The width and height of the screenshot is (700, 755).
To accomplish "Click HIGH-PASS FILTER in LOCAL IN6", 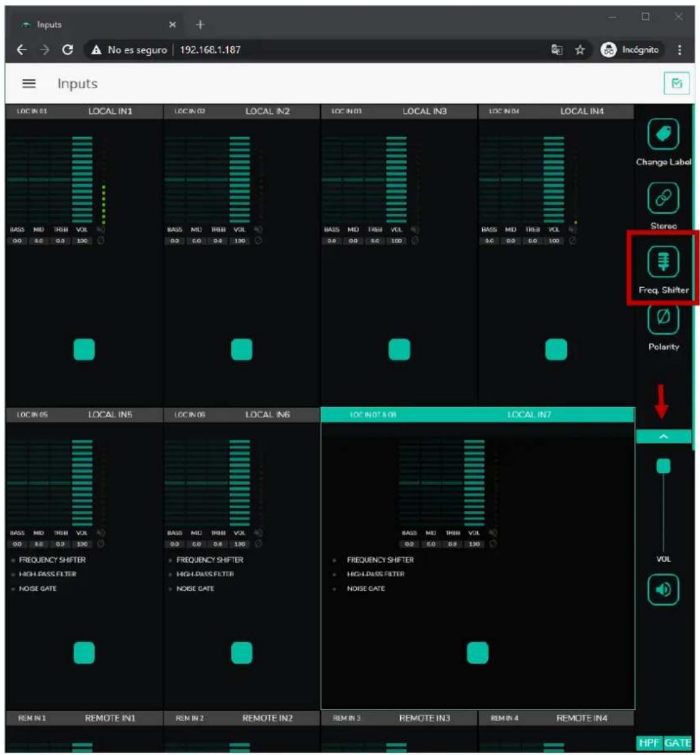I will coord(205,574).
